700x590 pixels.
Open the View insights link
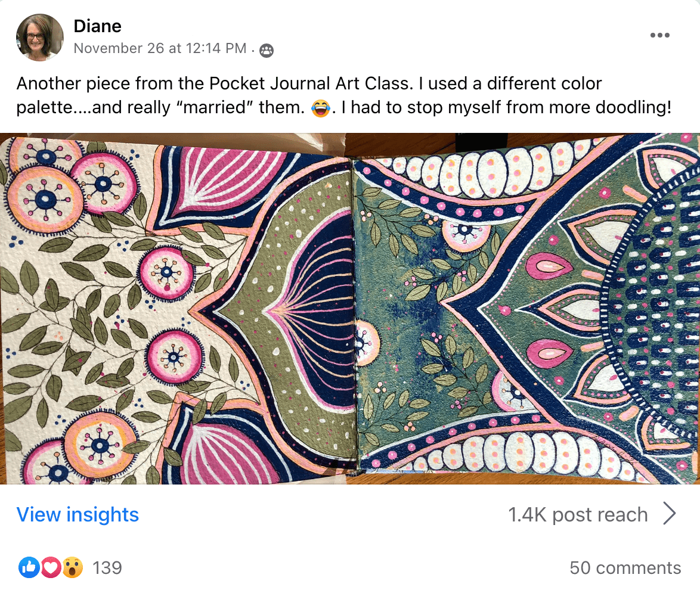click(78, 514)
